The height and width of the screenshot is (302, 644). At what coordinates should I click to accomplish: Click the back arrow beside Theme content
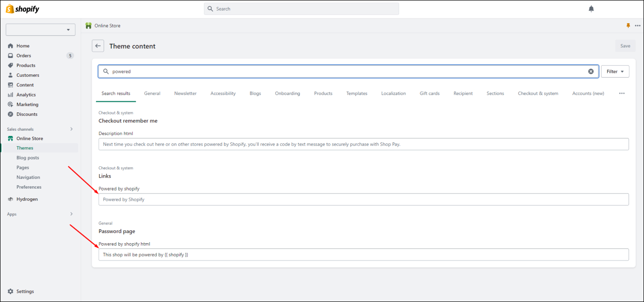pyautogui.click(x=98, y=46)
